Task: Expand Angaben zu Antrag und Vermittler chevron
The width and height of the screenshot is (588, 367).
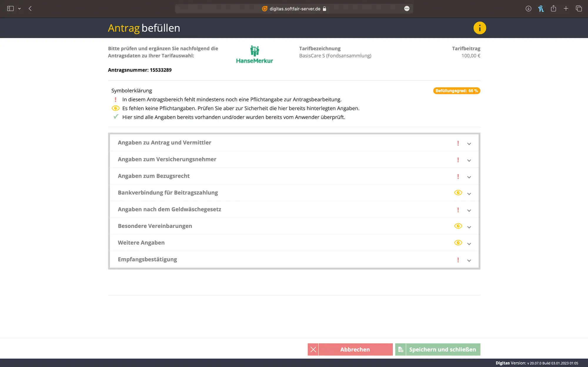Action: 469,144
